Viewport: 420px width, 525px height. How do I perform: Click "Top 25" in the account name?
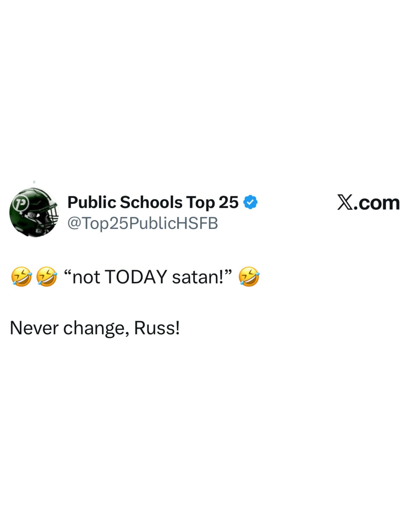coord(212,202)
